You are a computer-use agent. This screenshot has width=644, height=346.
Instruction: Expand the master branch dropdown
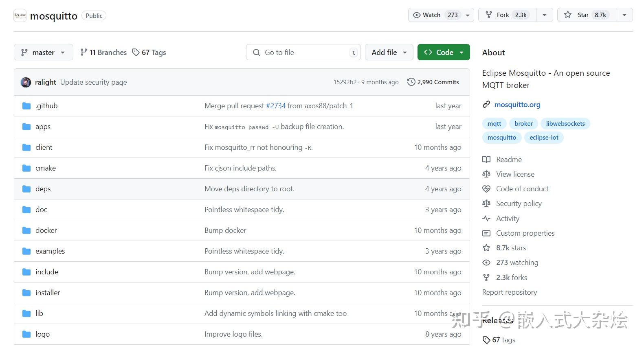point(44,52)
